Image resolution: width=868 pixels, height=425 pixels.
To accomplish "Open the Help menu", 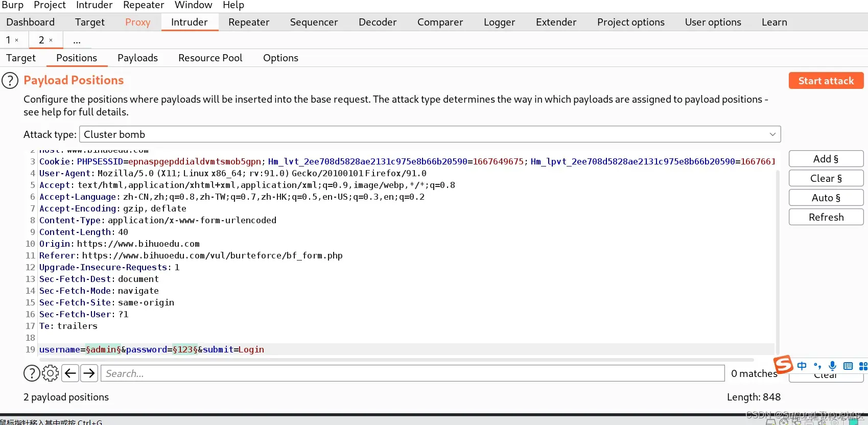I will [233, 5].
